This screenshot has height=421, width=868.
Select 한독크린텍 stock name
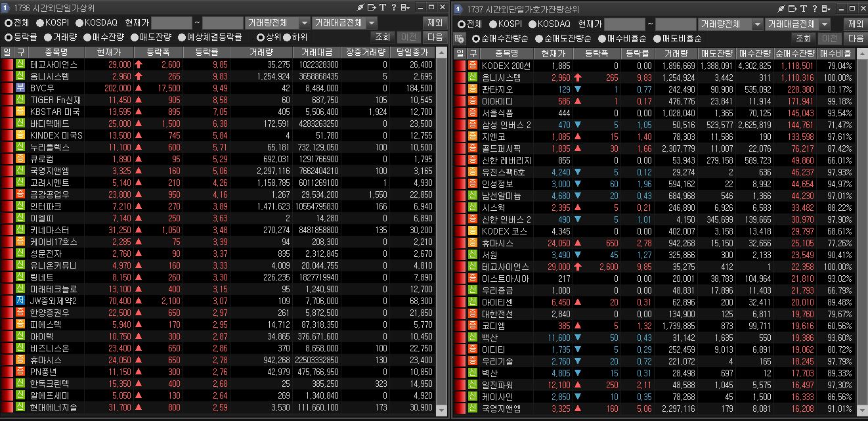tap(49, 384)
